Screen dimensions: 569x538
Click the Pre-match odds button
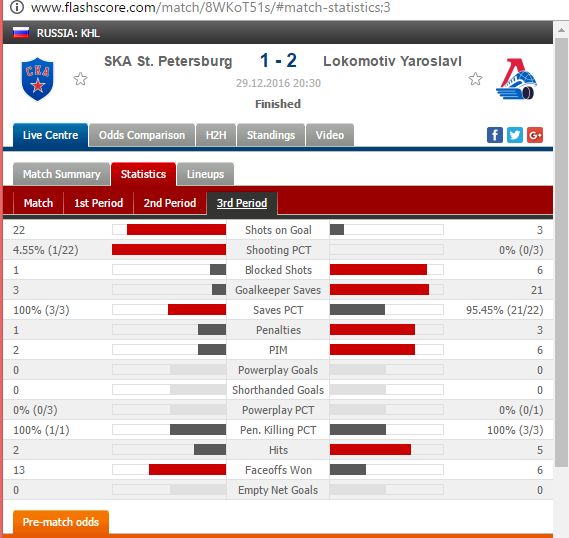pyautogui.click(x=61, y=522)
